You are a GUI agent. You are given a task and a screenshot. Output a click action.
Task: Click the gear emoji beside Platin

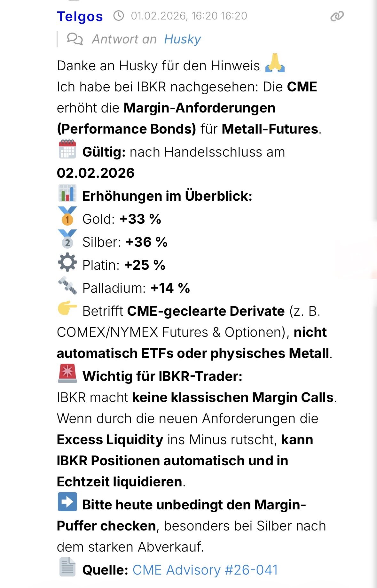click(x=67, y=262)
